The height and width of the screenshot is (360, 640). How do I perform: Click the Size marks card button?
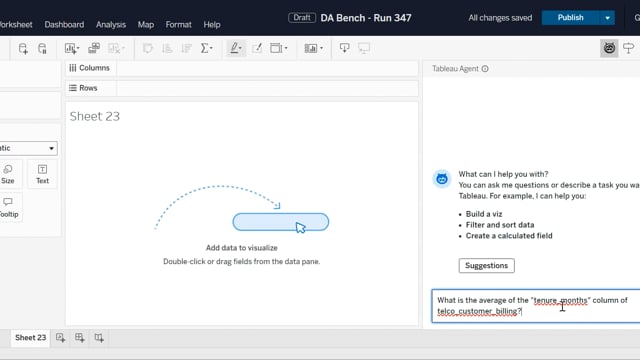point(8,174)
